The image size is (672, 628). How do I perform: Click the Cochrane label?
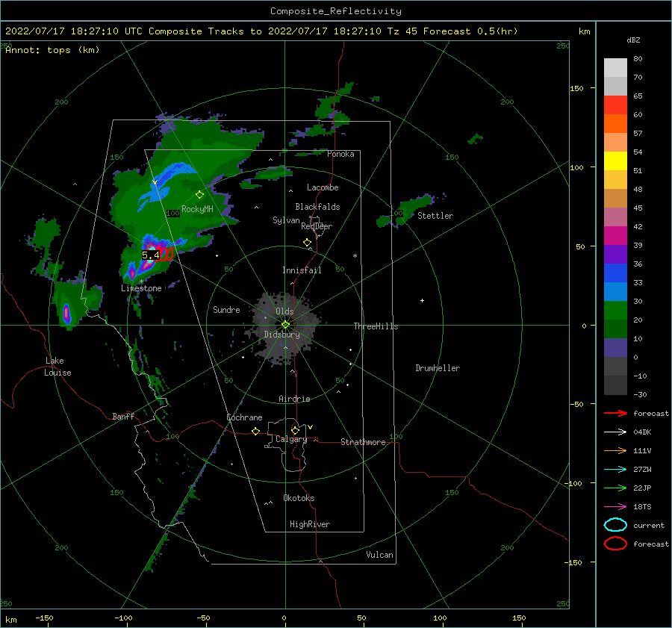[244, 417]
